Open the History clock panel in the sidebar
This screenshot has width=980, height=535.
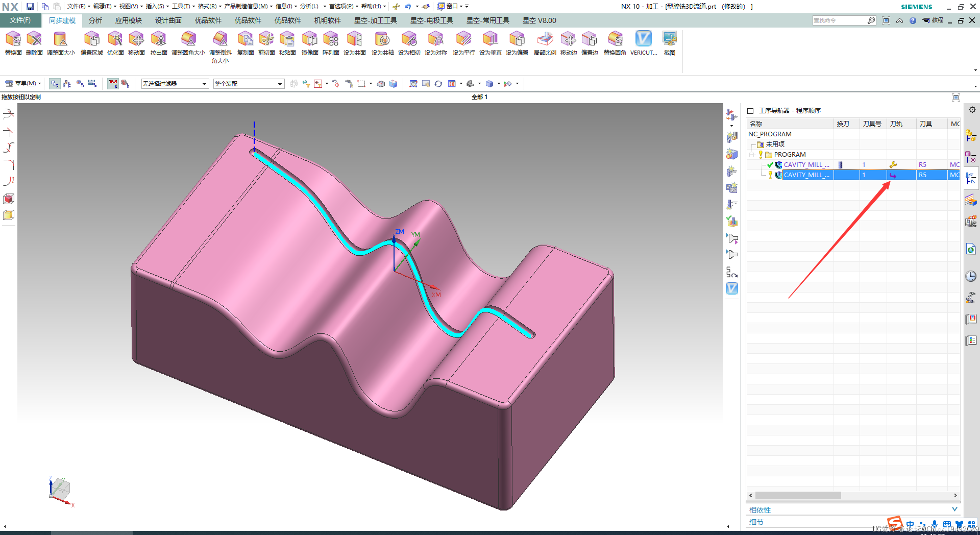click(971, 276)
